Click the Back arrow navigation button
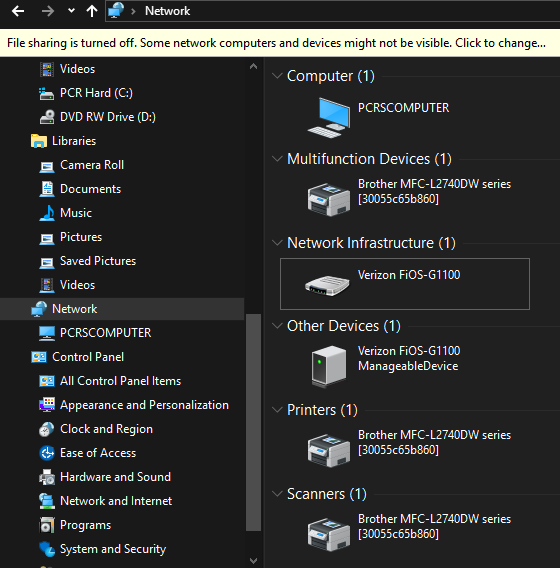The width and height of the screenshot is (560, 568). click(18, 12)
